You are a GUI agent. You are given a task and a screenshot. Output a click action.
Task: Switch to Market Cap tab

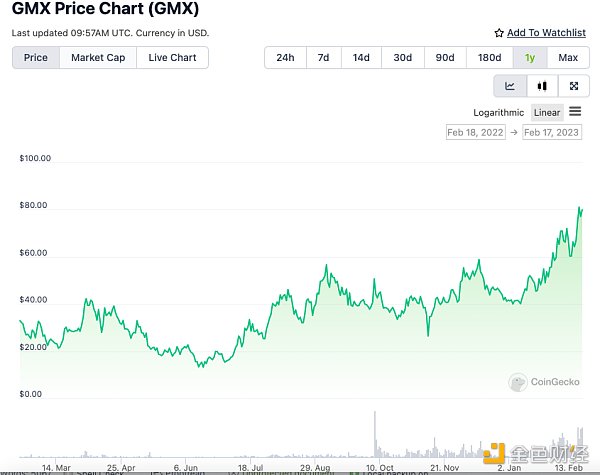98,58
